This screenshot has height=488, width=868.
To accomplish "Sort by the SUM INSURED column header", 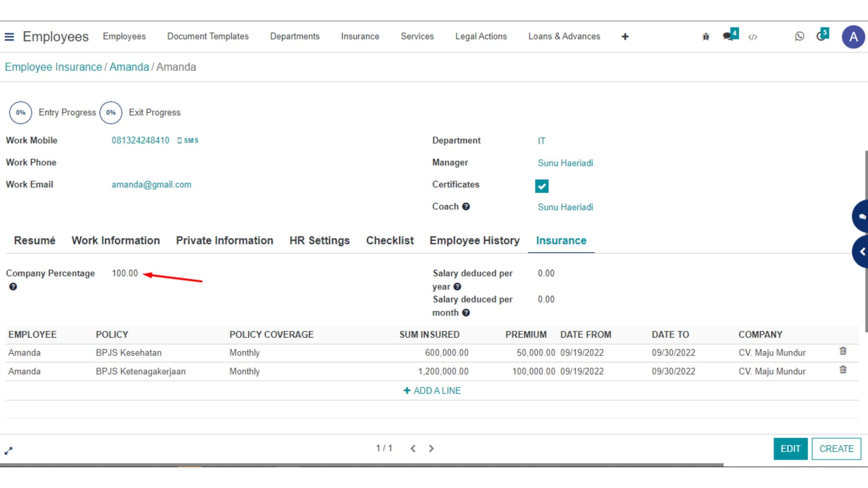I will (x=429, y=334).
